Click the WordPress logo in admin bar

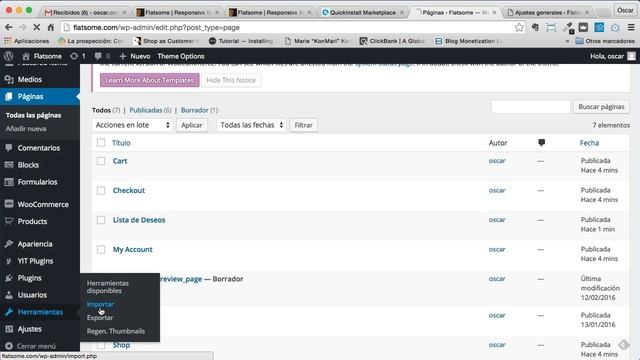9,56
